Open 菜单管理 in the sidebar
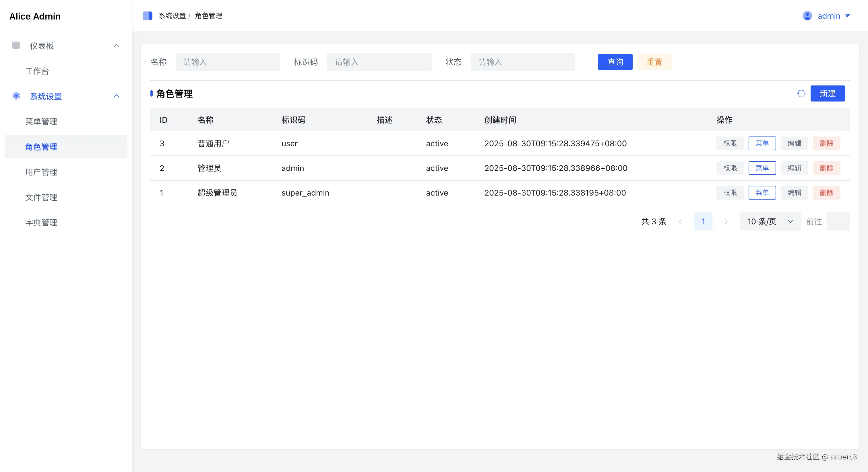868x472 pixels. coord(41,122)
